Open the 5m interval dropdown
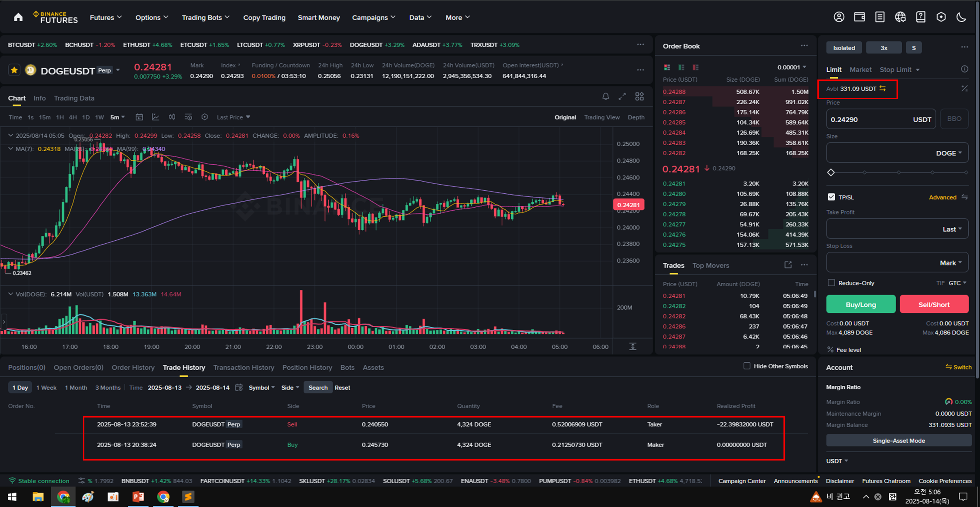 pos(117,117)
